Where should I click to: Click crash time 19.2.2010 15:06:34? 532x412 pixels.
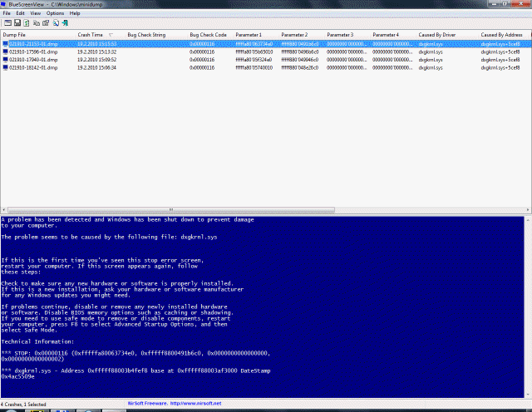tap(96, 67)
